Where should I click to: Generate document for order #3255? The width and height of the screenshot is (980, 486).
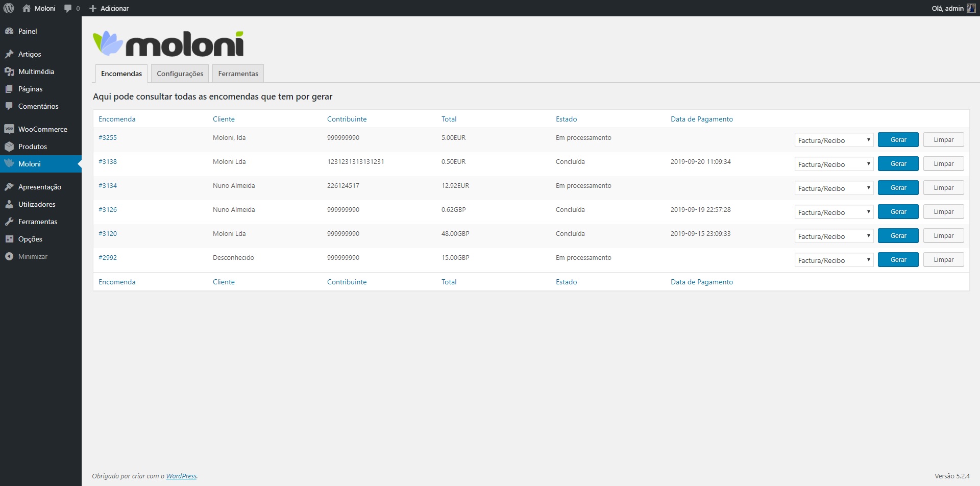coord(898,140)
